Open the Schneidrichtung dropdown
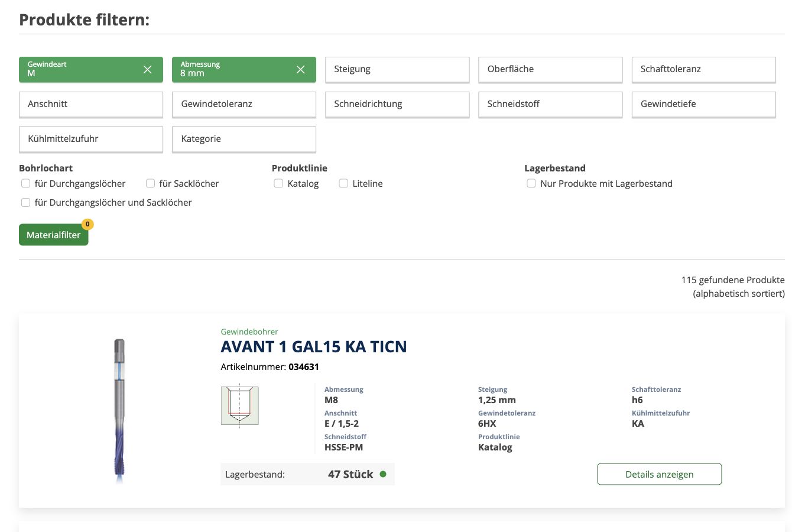Screen dimensions: 792x532 pyautogui.click(x=397, y=104)
